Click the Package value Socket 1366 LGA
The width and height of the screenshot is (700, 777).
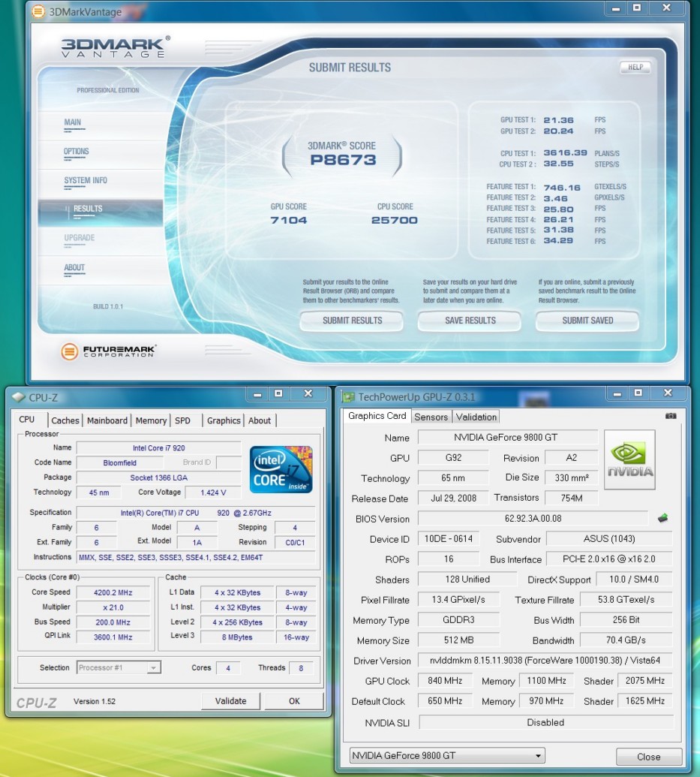point(158,477)
